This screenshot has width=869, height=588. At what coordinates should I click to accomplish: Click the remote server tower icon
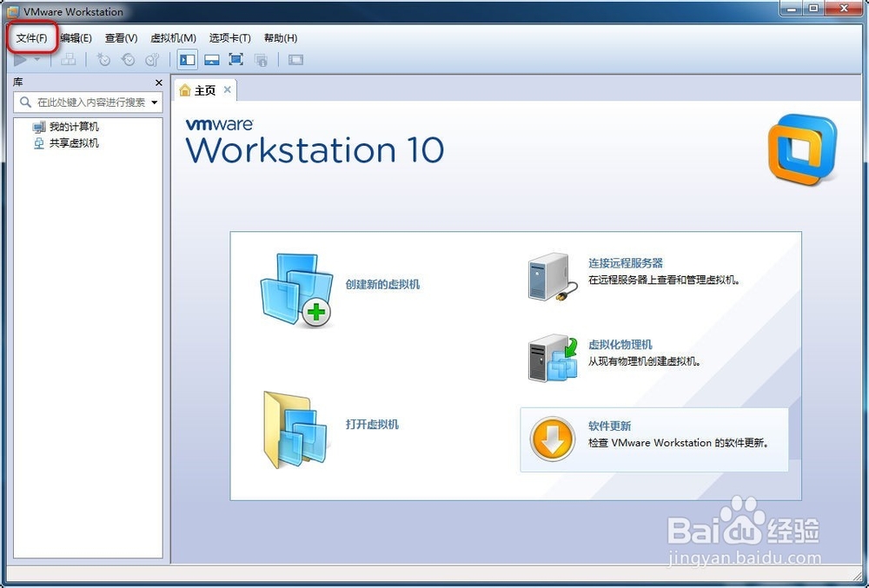(x=552, y=277)
